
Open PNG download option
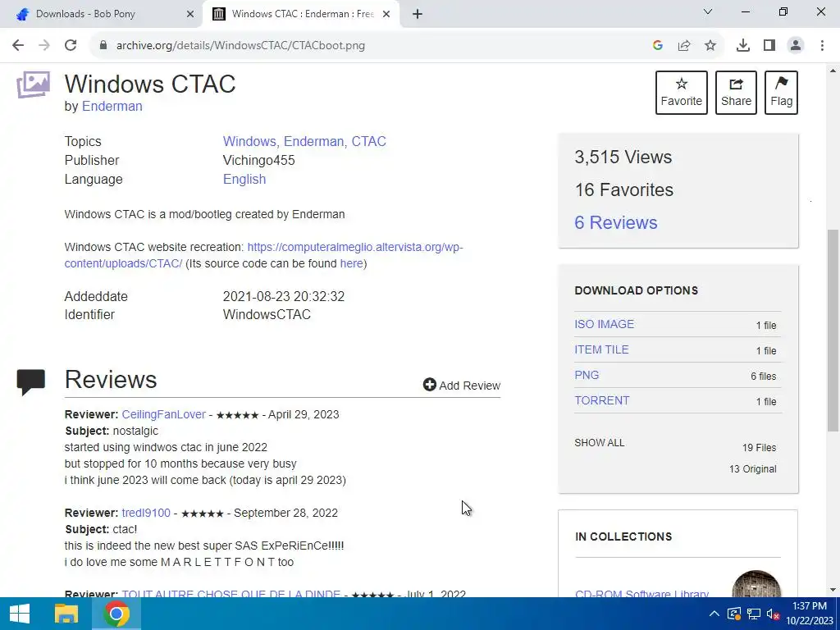pyautogui.click(x=587, y=375)
